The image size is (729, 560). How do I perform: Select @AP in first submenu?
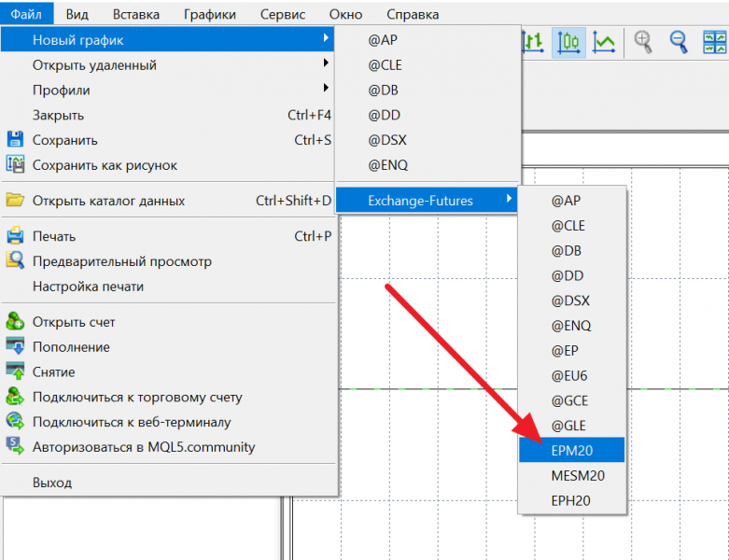[427, 39]
